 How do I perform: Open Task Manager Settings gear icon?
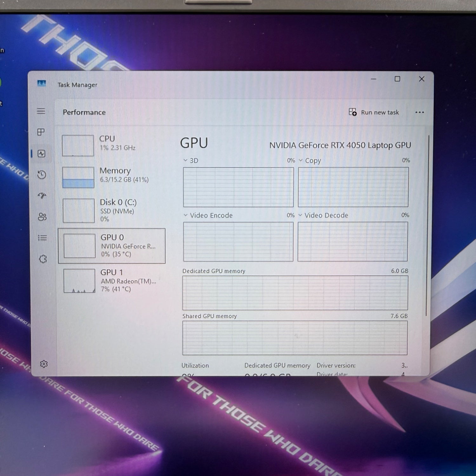click(x=44, y=364)
